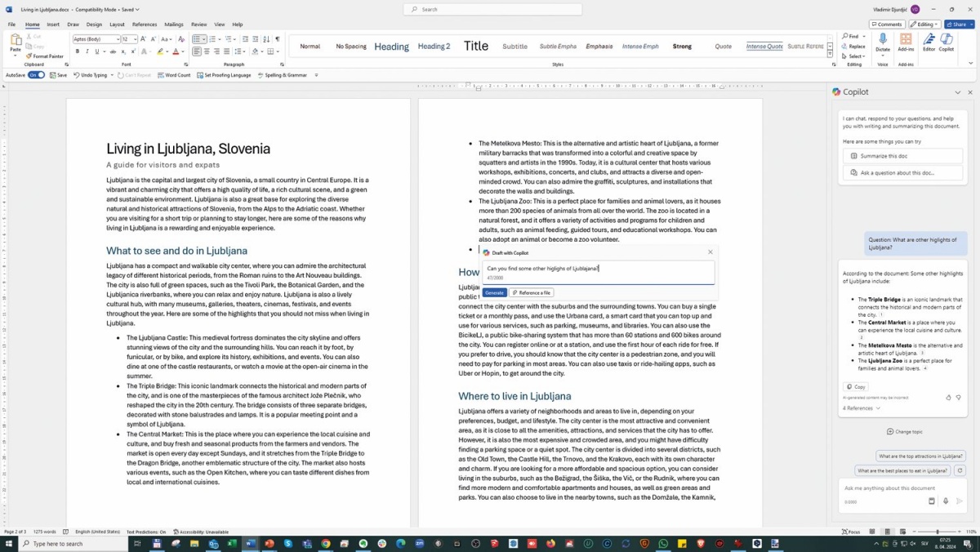Click the Paste clipboard icon
This screenshot has width=980, height=552.
tap(16, 41)
